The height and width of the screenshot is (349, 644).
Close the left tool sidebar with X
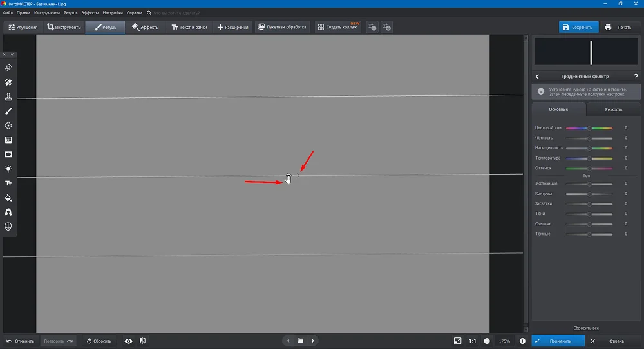pyautogui.click(x=4, y=54)
